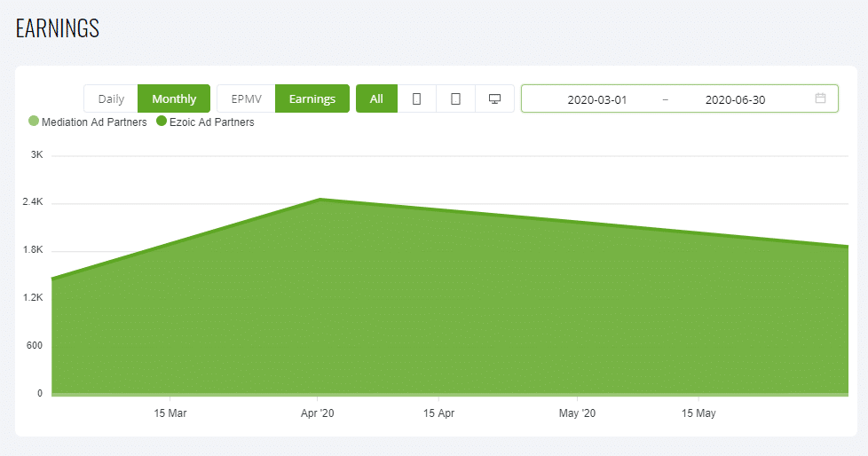Click the 15 May axis label
This screenshot has height=456, width=868.
pos(698,413)
